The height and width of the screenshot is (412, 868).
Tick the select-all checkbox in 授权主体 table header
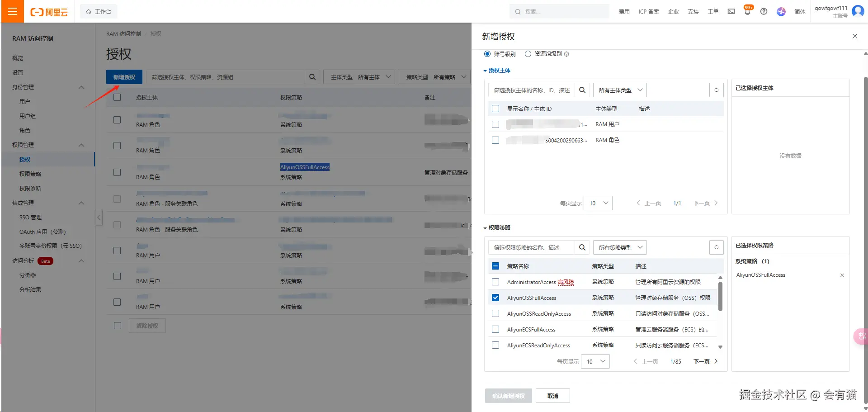click(495, 109)
